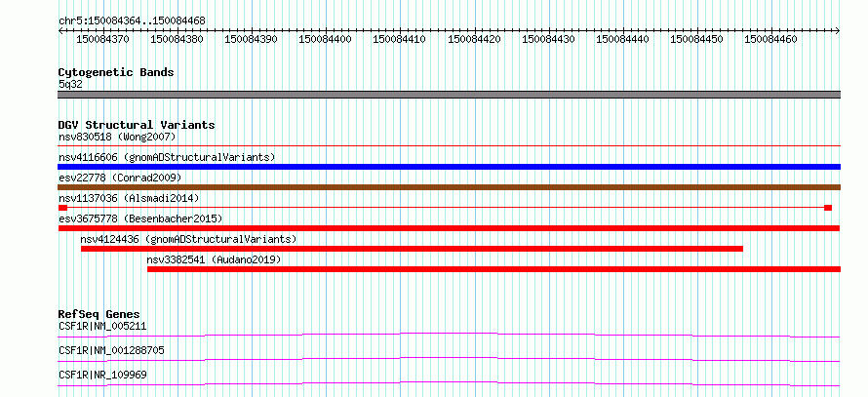
Task: Click the left red block of nsv1137036
Action: [x=62, y=208]
